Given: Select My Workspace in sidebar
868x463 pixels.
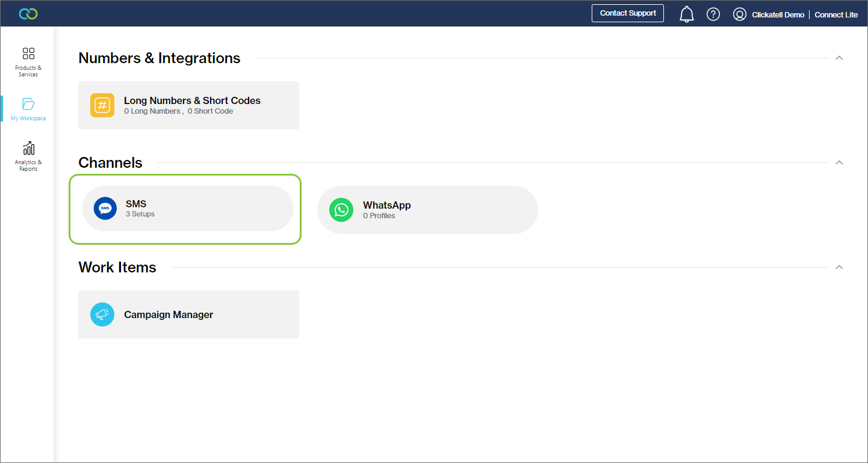Looking at the screenshot, I should pos(28,109).
